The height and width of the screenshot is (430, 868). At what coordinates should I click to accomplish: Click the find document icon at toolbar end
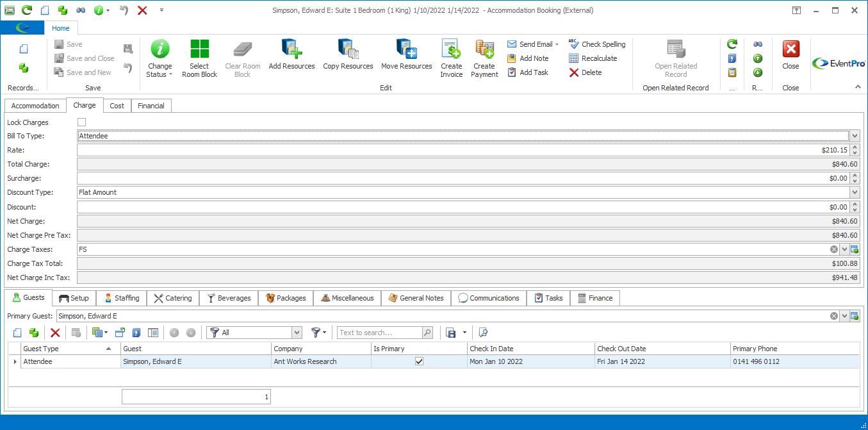(x=484, y=333)
